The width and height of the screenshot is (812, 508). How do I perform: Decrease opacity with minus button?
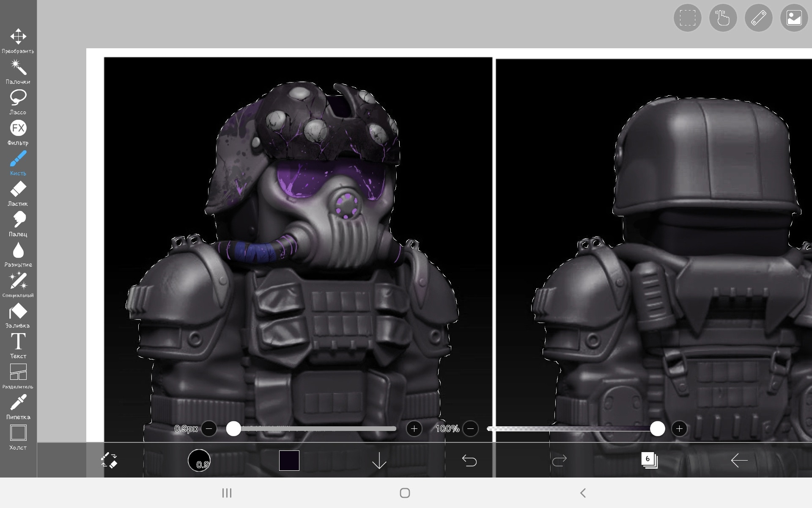pyautogui.click(x=470, y=429)
